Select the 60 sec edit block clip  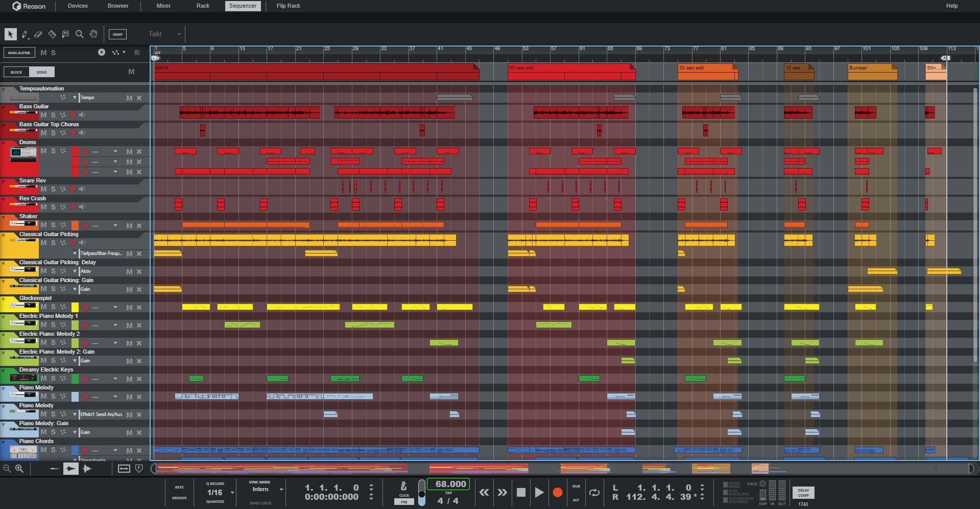[571, 72]
